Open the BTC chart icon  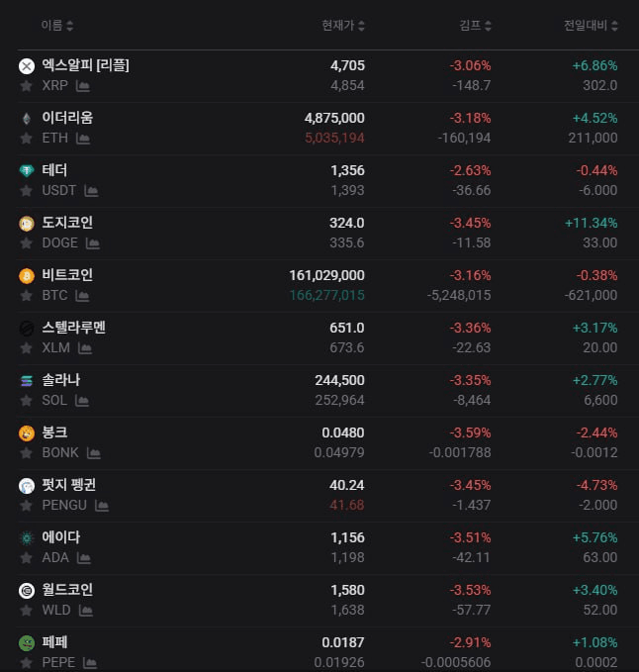(x=82, y=296)
